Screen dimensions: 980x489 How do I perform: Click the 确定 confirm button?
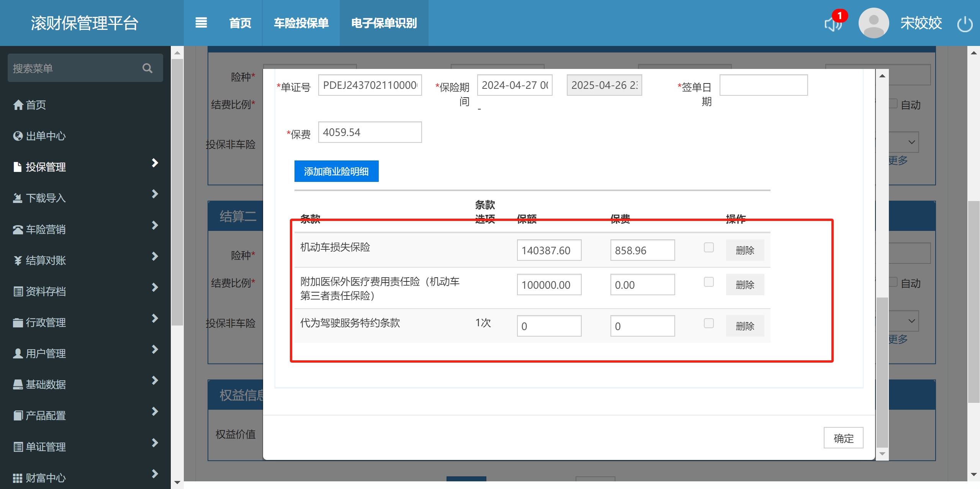click(843, 438)
